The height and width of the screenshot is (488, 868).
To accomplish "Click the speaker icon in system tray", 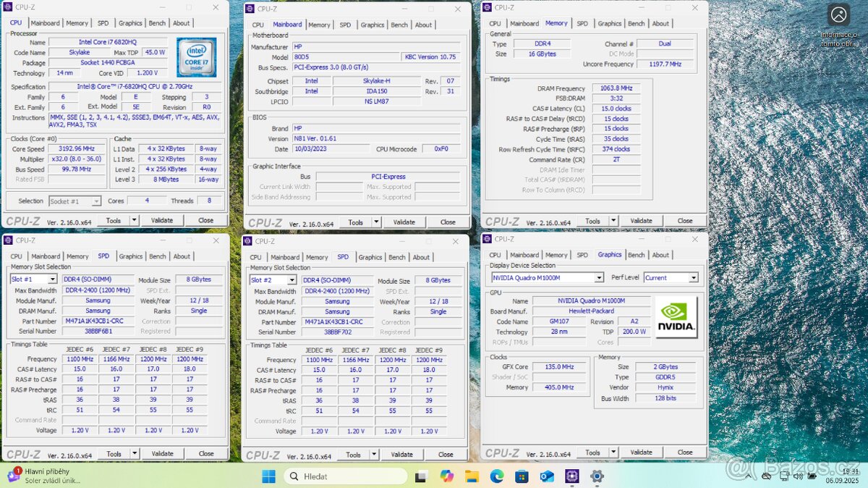I will [x=799, y=477].
